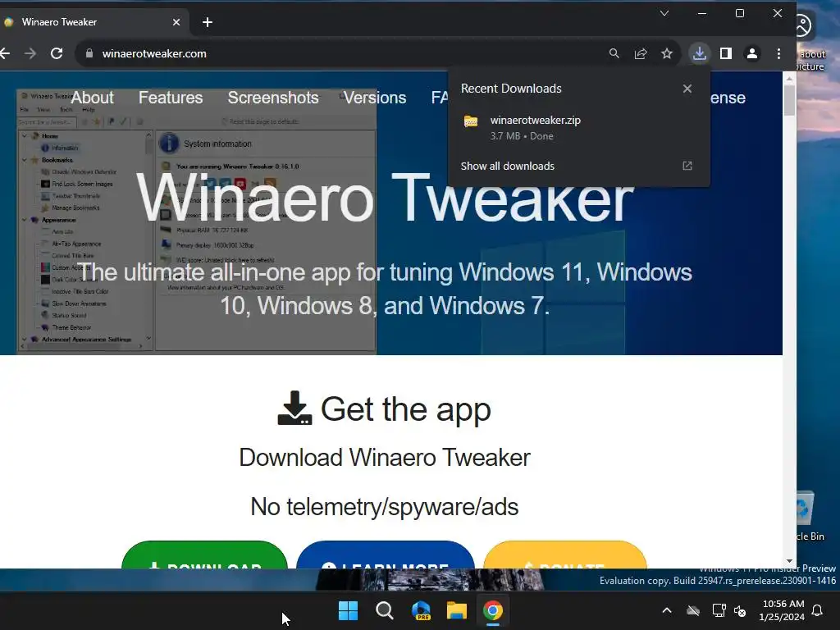840x630 pixels.
Task: Click the Winaero Tweaker tab title
Action: click(x=59, y=22)
